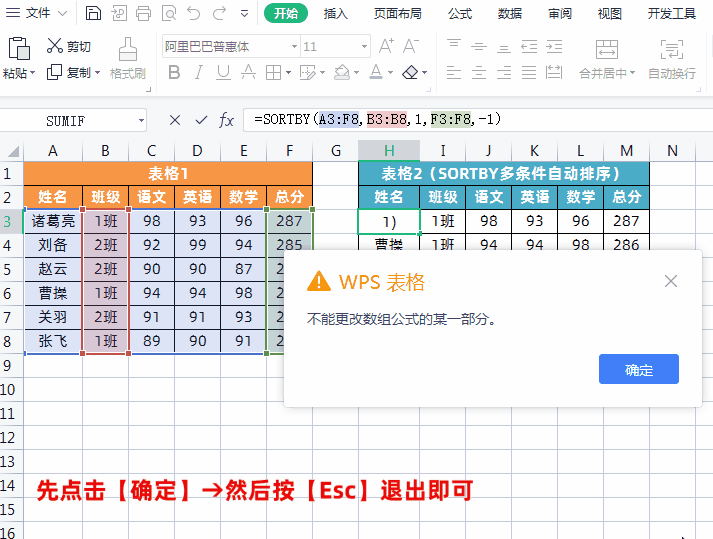The width and height of the screenshot is (713, 539).
Task: Expand the font size dropdown
Action: tap(362, 47)
